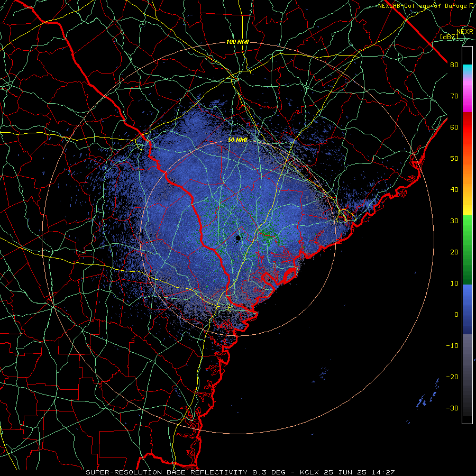Select the -10 value on the dBZ scale
The width and height of the screenshot is (476, 476).
(x=452, y=346)
